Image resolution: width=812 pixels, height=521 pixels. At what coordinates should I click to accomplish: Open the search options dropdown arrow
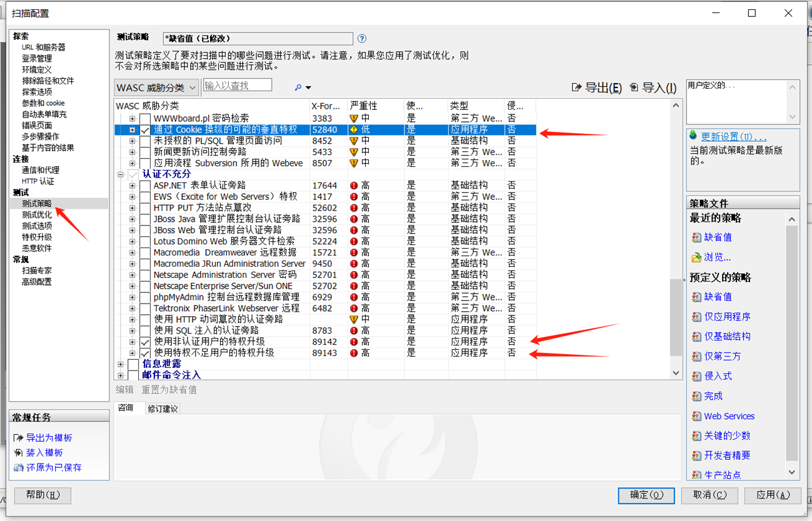pos(308,88)
